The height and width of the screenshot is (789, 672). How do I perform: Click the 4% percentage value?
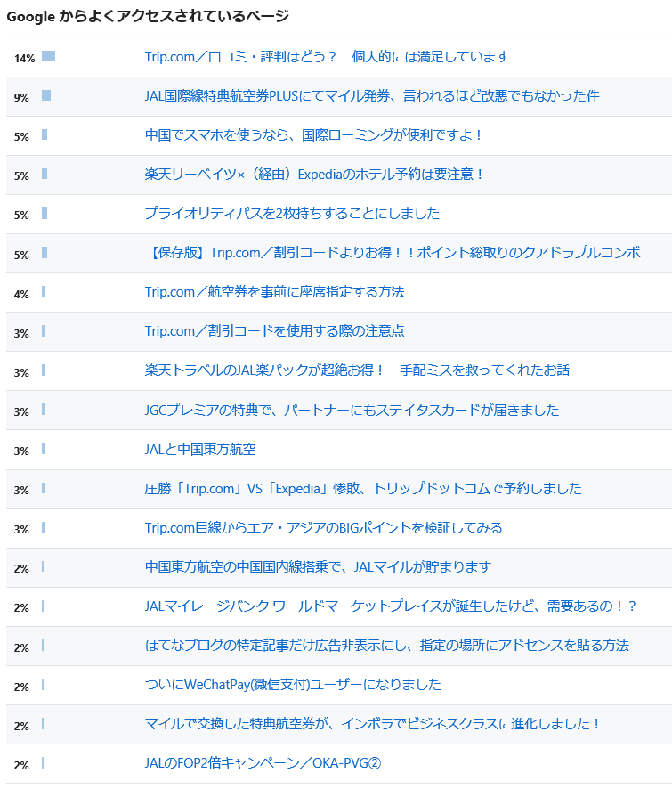coord(21,295)
